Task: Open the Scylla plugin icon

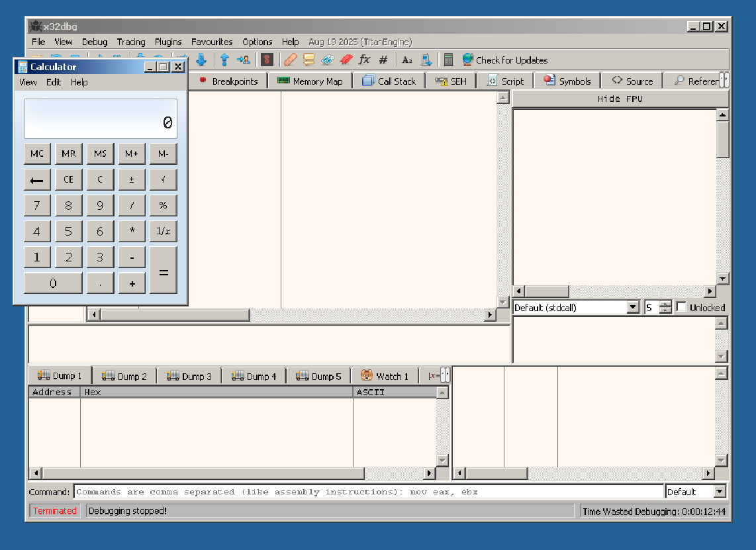Action: click(x=267, y=60)
